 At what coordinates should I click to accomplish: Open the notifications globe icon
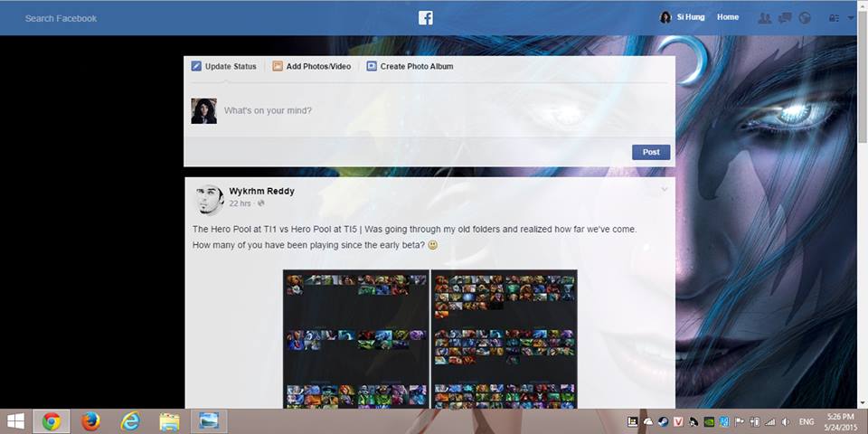(x=805, y=18)
